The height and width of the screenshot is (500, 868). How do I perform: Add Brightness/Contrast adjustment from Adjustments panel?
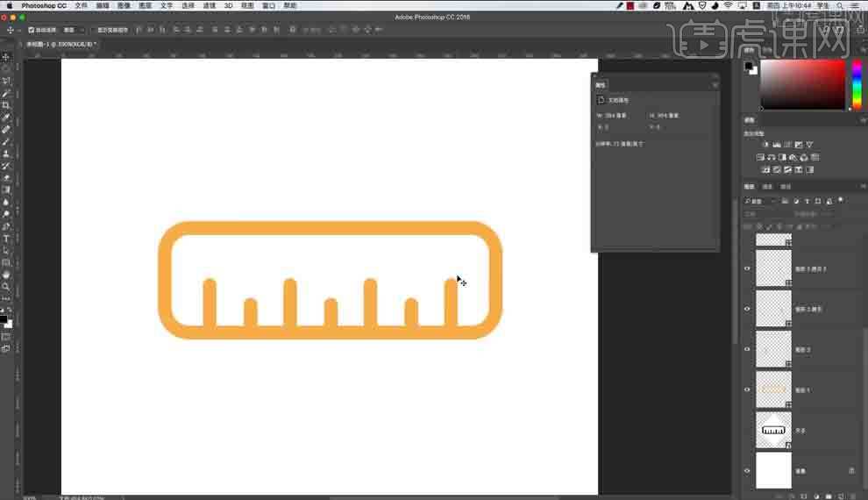pos(765,145)
